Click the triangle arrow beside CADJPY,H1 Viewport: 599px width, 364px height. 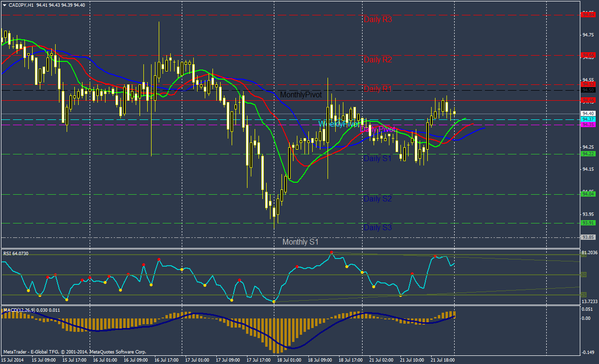pyautogui.click(x=4, y=5)
